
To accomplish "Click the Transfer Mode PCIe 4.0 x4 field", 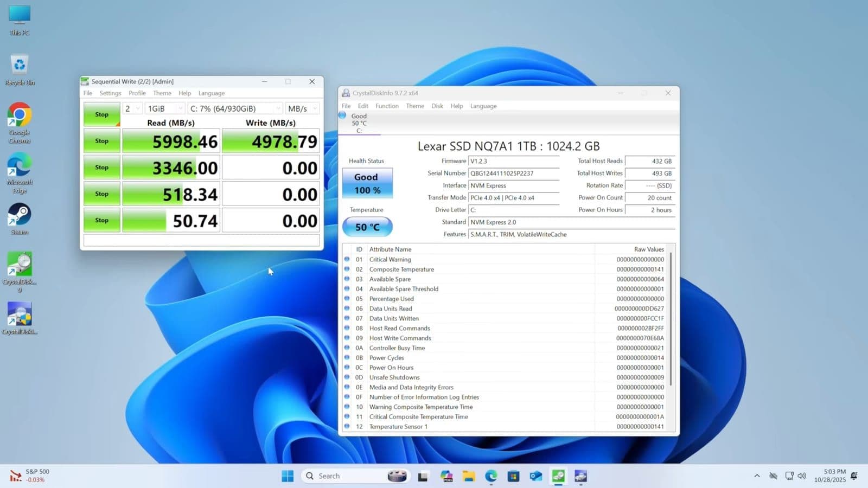I will click(x=514, y=198).
